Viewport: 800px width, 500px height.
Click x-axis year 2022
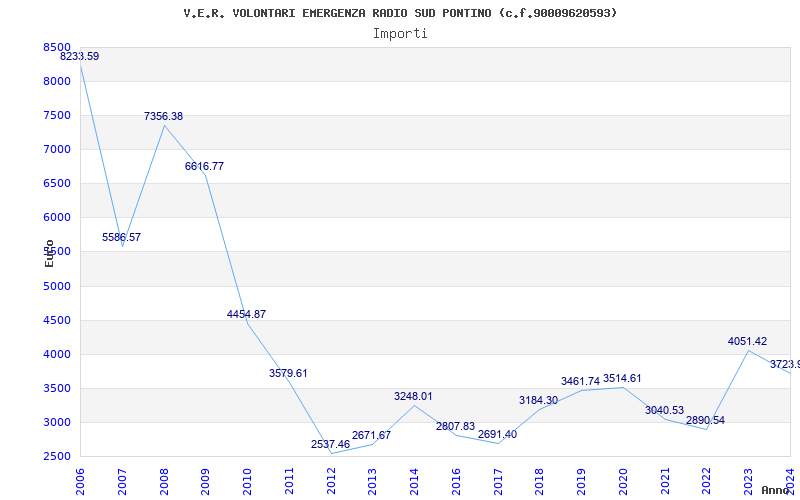[x=707, y=482]
